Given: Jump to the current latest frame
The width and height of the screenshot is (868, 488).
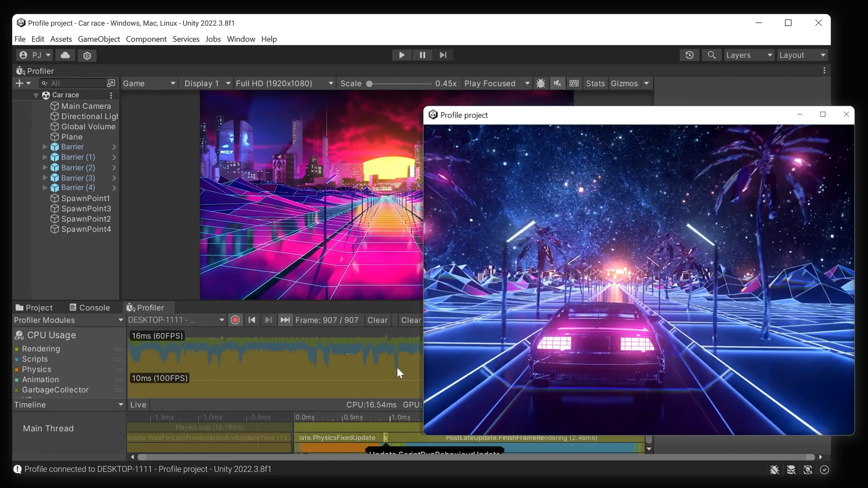Looking at the screenshot, I should [285, 320].
